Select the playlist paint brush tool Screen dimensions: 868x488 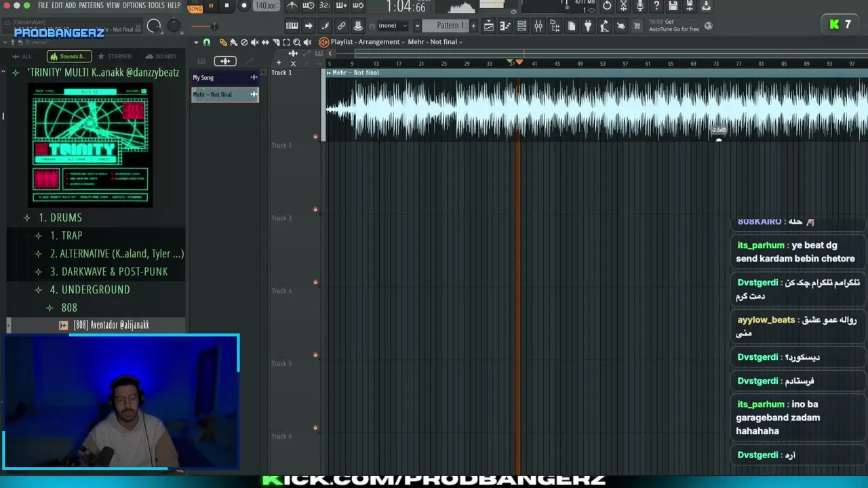(233, 42)
